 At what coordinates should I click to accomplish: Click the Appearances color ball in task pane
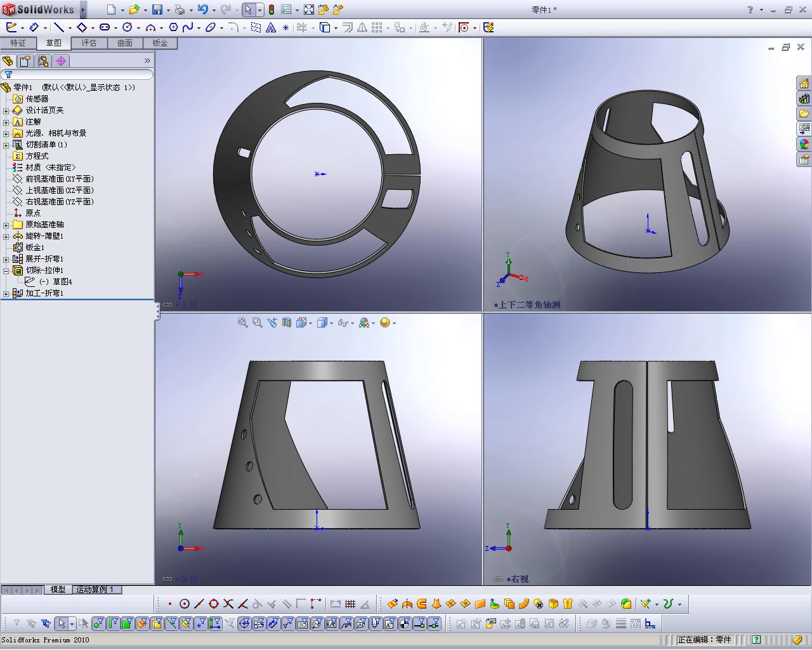coord(804,144)
